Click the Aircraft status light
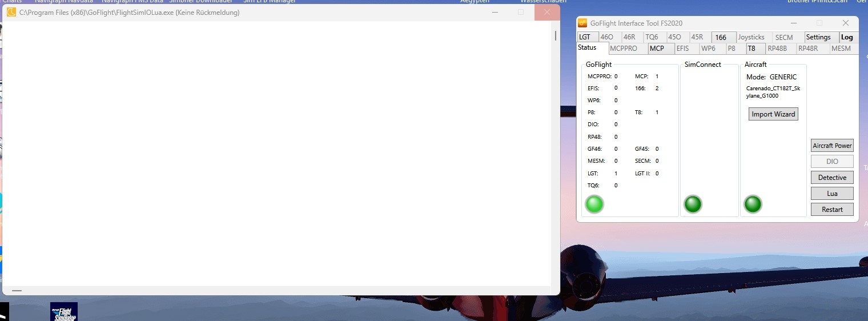The image size is (868, 321). pyautogui.click(x=753, y=204)
